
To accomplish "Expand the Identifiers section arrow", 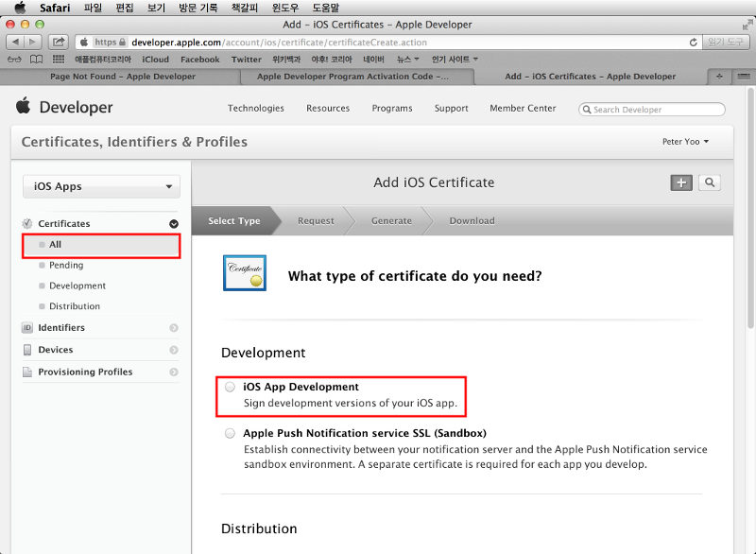I will coord(174,328).
